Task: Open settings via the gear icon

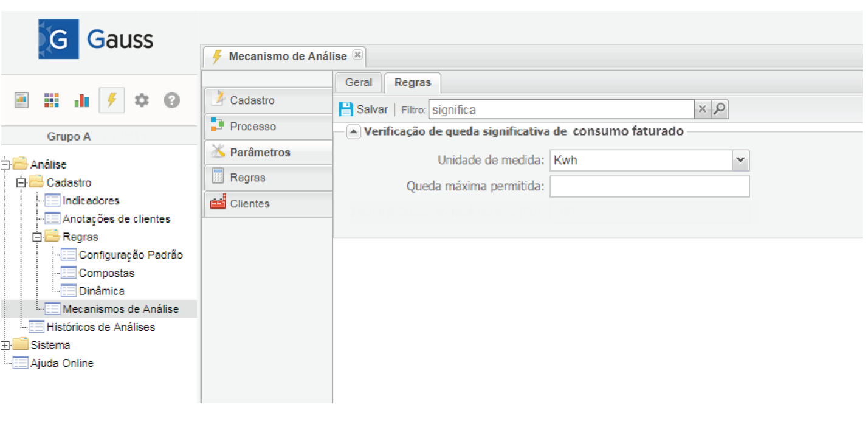Action: (x=142, y=100)
